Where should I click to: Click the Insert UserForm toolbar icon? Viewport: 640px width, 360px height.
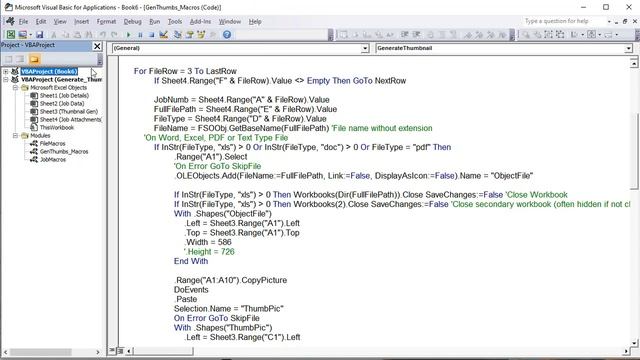[23, 35]
